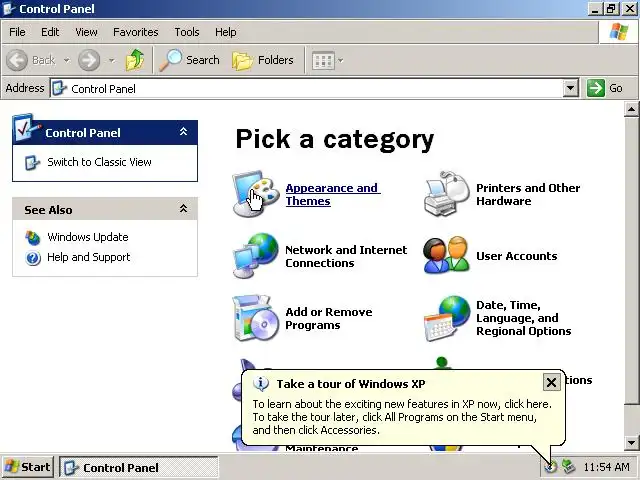The width and height of the screenshot is (640, 480).
Task: Collapse the See Also section
Action: (184, 209)
